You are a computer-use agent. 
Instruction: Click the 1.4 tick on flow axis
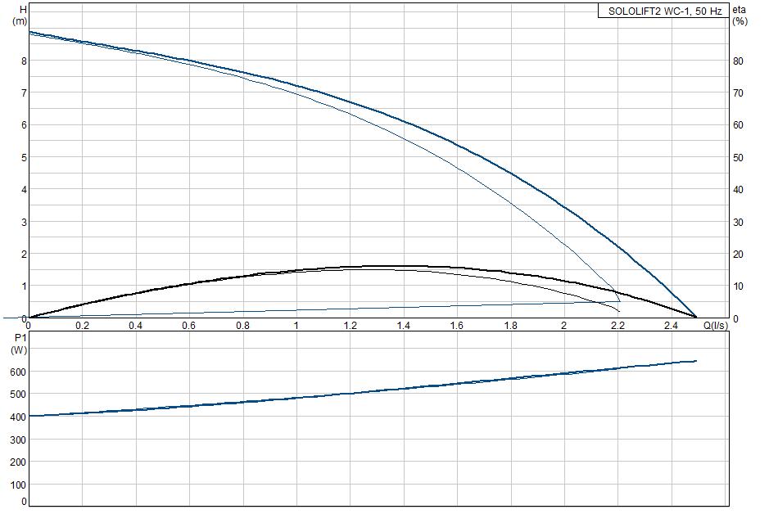[x=403, y=326]
